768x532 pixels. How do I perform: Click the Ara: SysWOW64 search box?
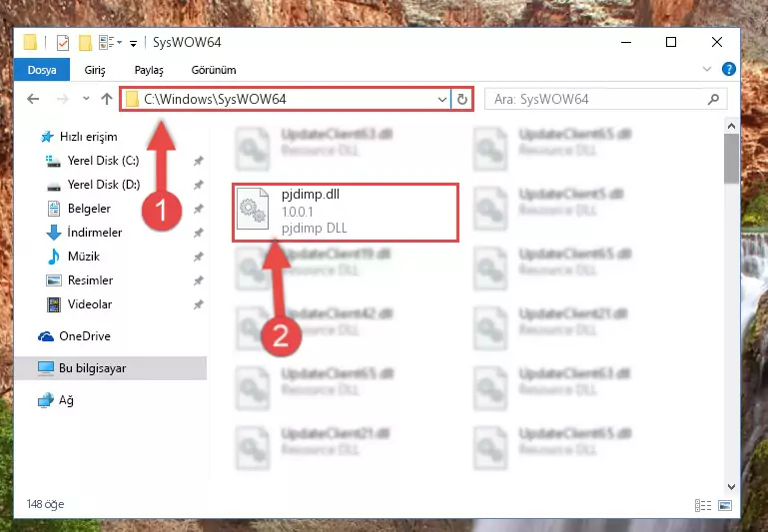coord(605,100)
